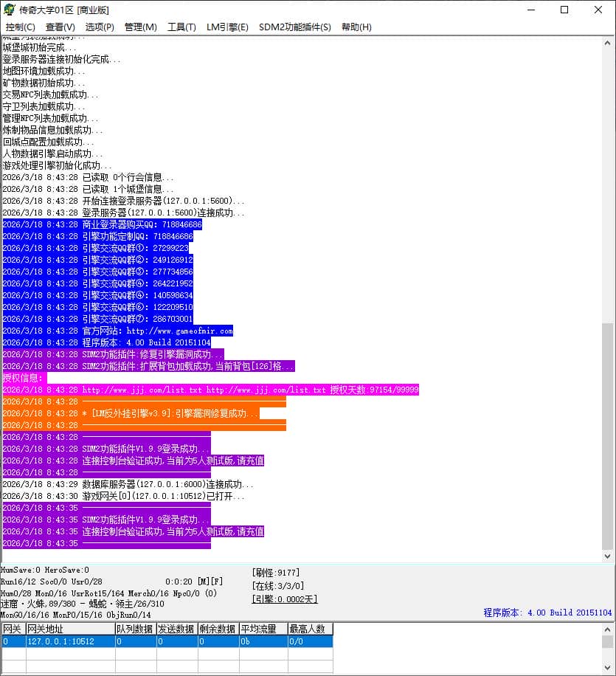Click the log scrollbar down arrow
Image resolution: width=616 pixels, height=676 pixels.
tap(607, 556)
